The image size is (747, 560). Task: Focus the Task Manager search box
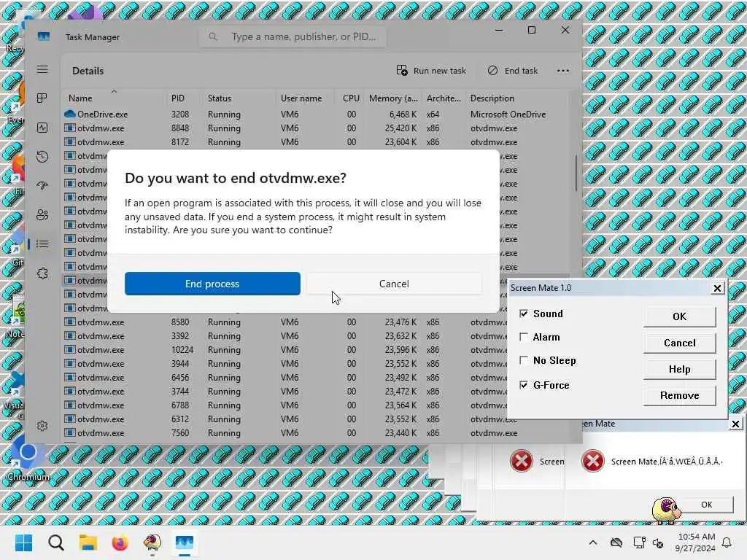coord(293,36)
